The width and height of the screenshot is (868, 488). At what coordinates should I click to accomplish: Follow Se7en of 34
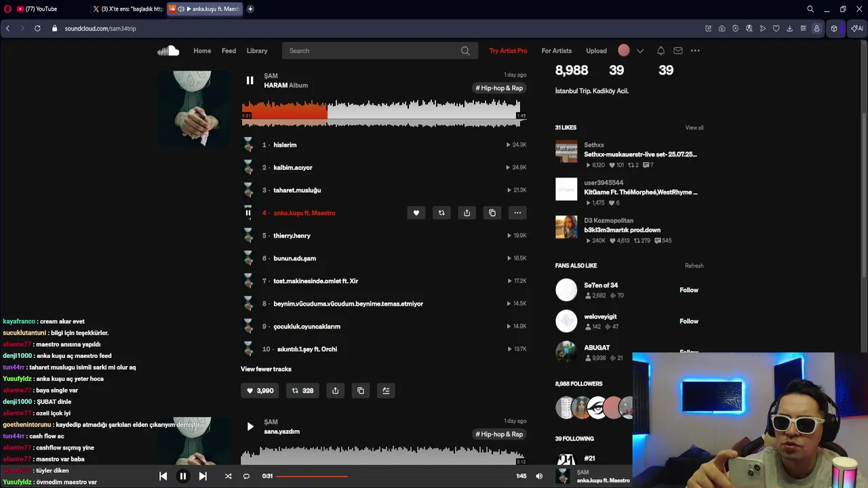(689, 290)
